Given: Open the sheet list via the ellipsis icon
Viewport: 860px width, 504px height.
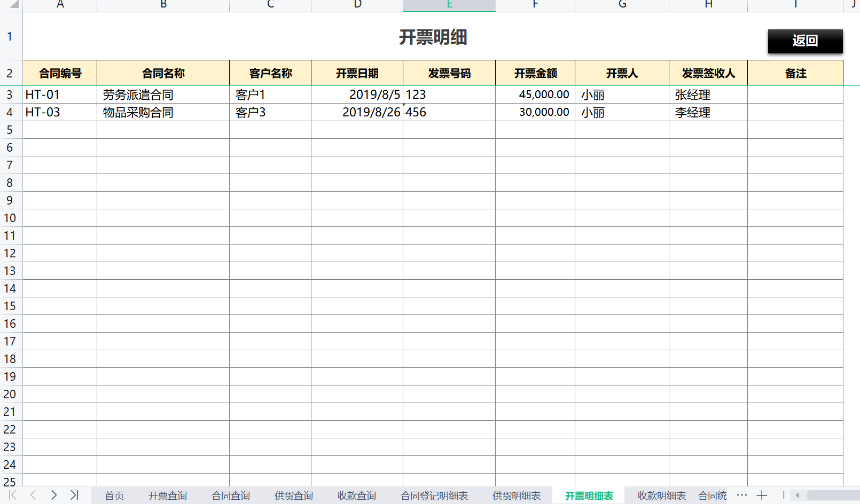Looking at the screenshot, I should (741, 495).
